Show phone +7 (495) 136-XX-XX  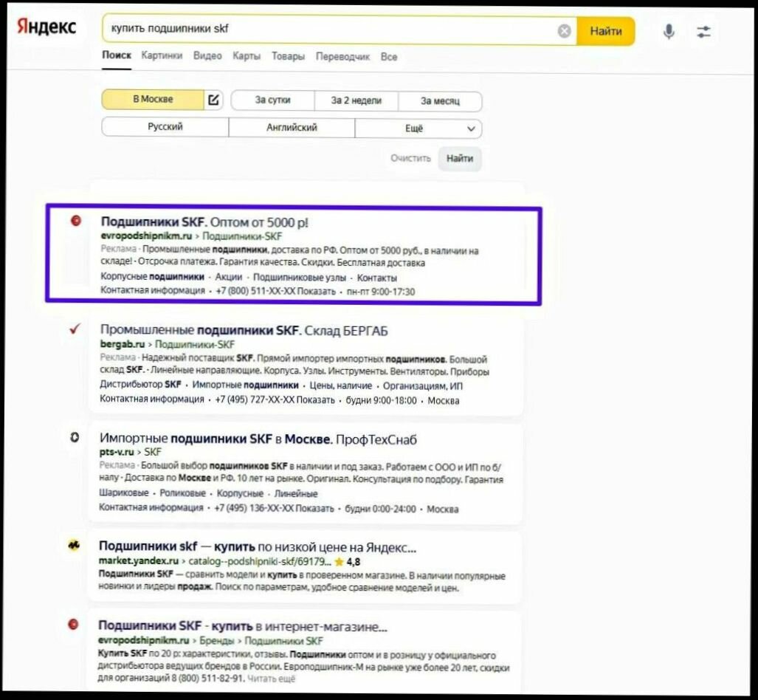(274, 509)
